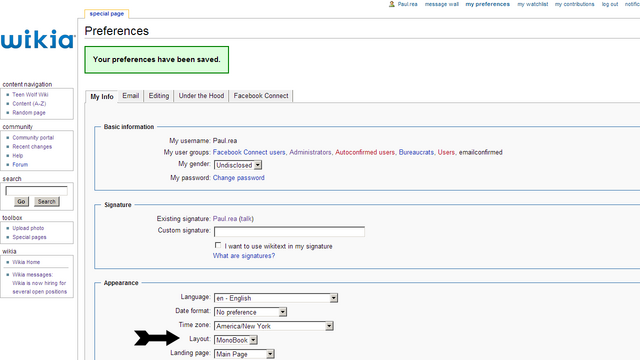Switch to the Editing tab
The width and height of the screenshot is (640, 360).
point(159,96)
